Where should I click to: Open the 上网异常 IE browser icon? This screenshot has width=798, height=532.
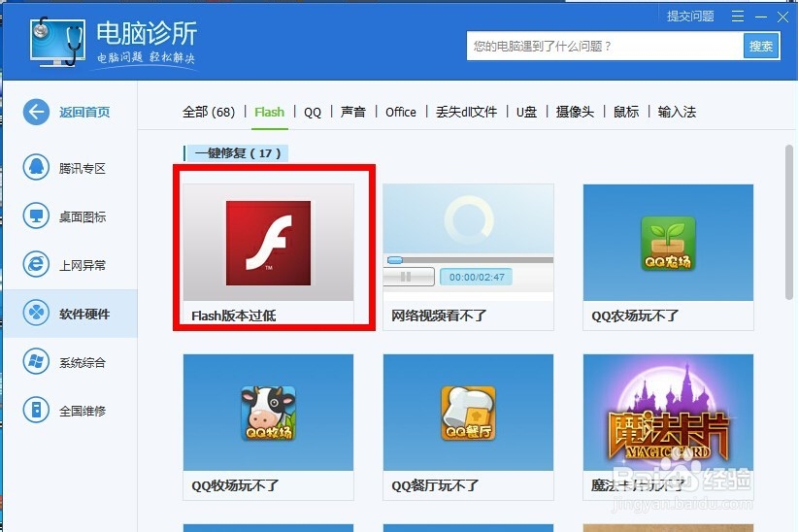36,264
